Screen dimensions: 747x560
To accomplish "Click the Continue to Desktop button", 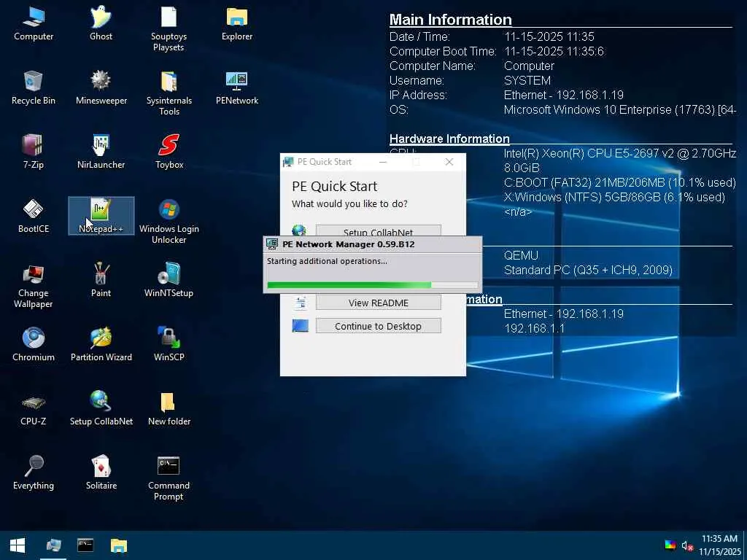I will coord(379,326).
